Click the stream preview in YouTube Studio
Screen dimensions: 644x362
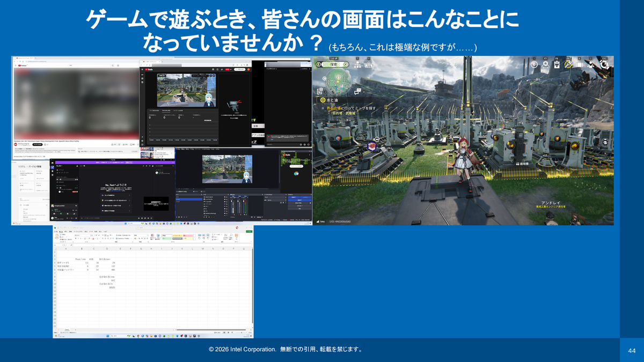(x=186, y=90)
